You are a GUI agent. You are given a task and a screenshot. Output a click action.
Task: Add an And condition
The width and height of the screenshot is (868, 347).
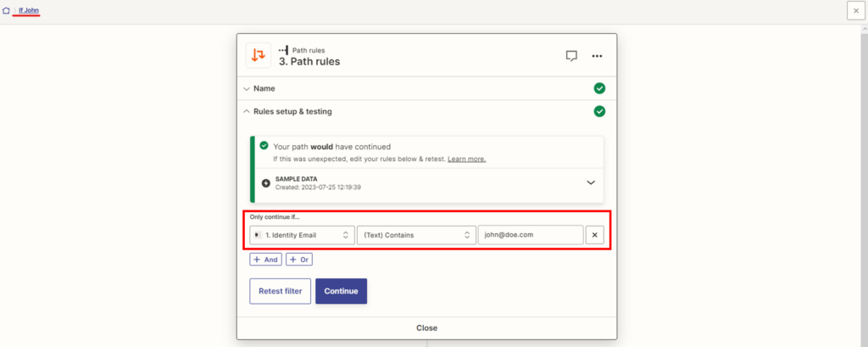[265, 260]
